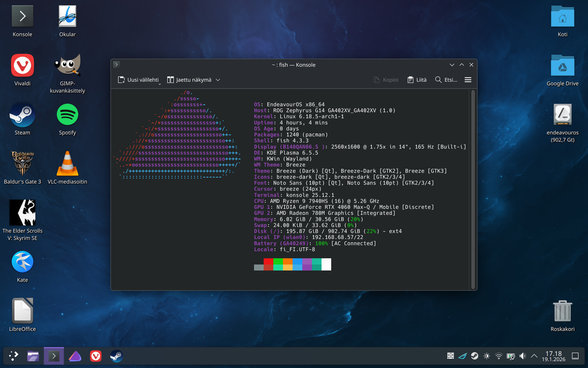Open the Roskakori trash icon
Viewport: 588px width, 368px height.
tap(562, 311)
